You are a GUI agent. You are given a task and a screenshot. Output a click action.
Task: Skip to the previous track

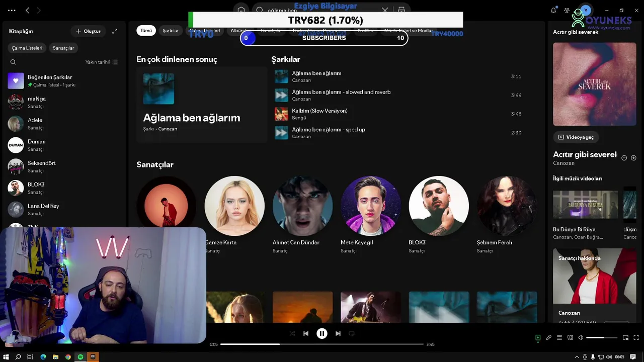point(306,333)
